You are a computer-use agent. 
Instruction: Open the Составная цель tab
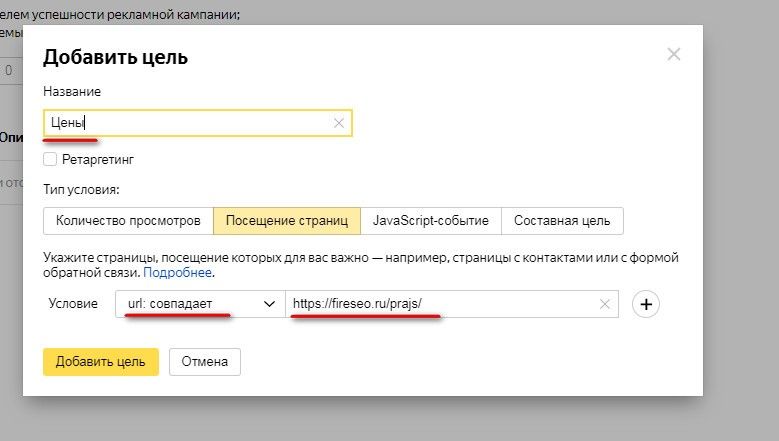(x=562, y=220)
